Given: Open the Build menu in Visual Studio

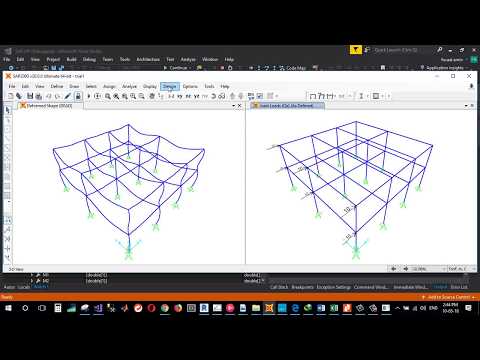Looking at the screenshot, I should coord(71,59).
